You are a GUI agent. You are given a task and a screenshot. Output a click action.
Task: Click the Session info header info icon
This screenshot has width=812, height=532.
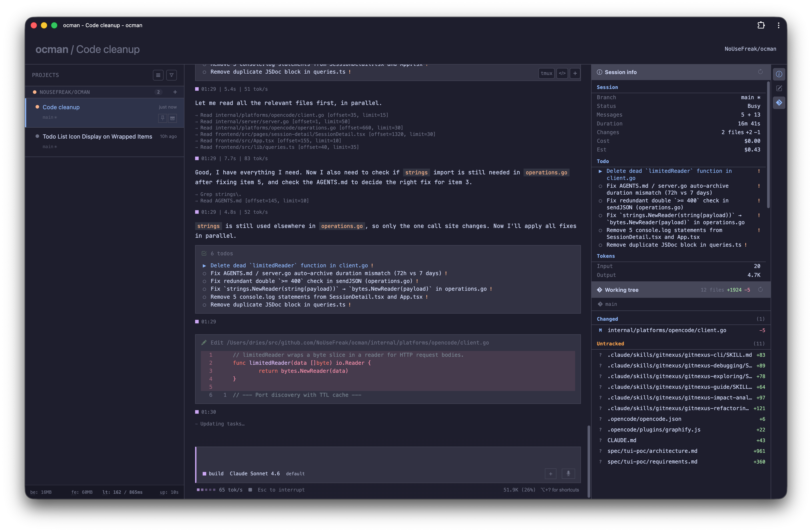coord(600,72)
